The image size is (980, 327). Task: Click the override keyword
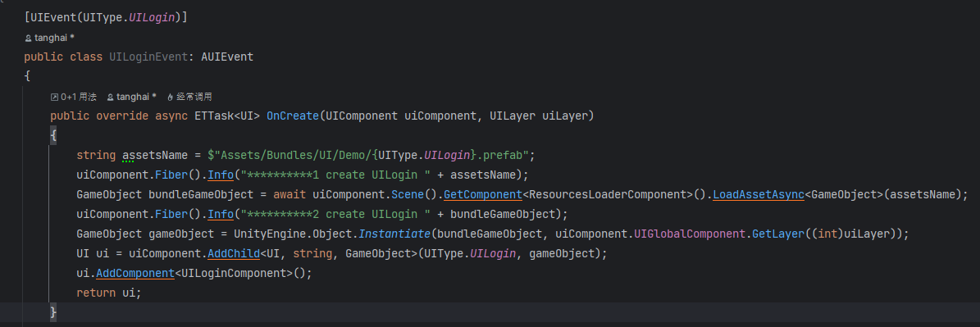[122, 116]
